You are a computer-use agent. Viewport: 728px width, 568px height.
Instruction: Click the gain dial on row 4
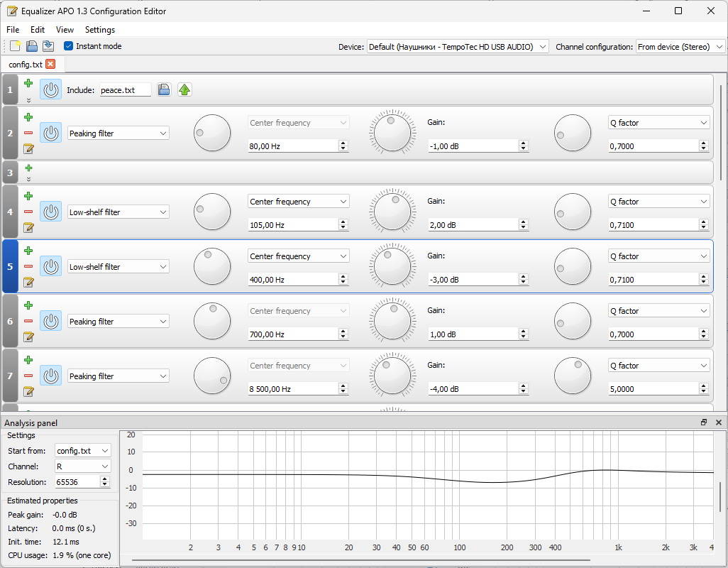click(x=392, y=212)
